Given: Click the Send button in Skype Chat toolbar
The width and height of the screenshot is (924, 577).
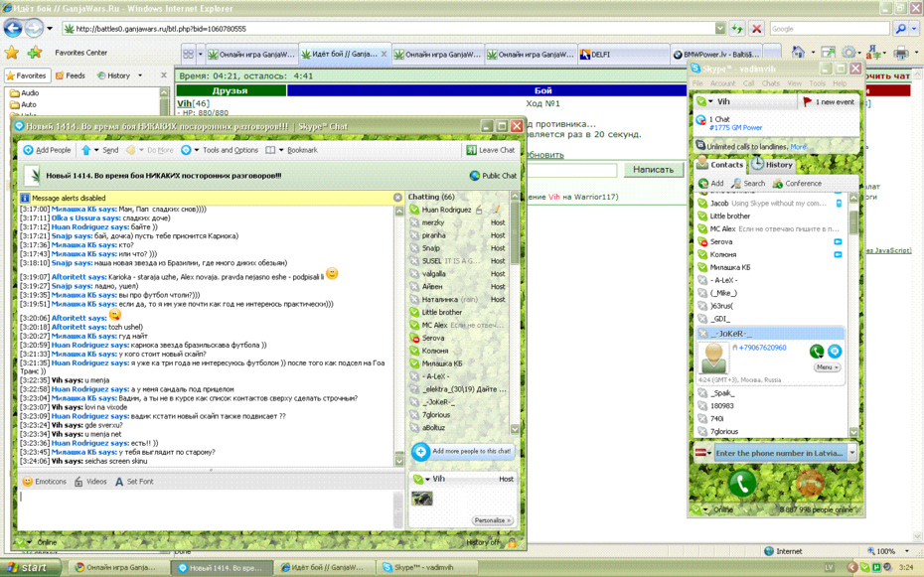Looking at the screenshot, I should [x=110, y=150].
